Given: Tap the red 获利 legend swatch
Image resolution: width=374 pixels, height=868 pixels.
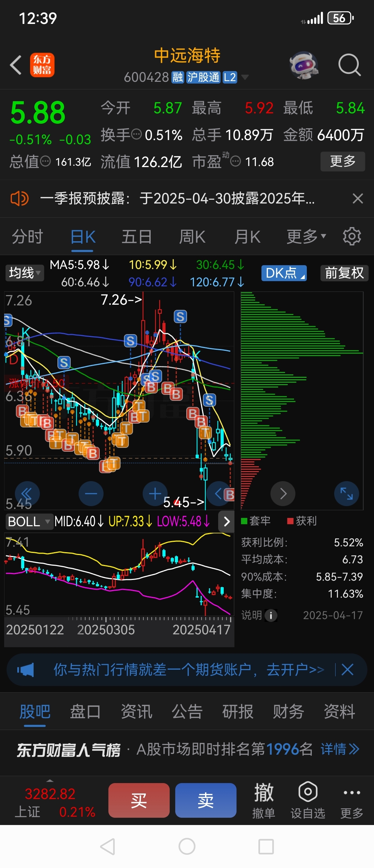Looking at the screenshot, I should [x=291, y=521].
